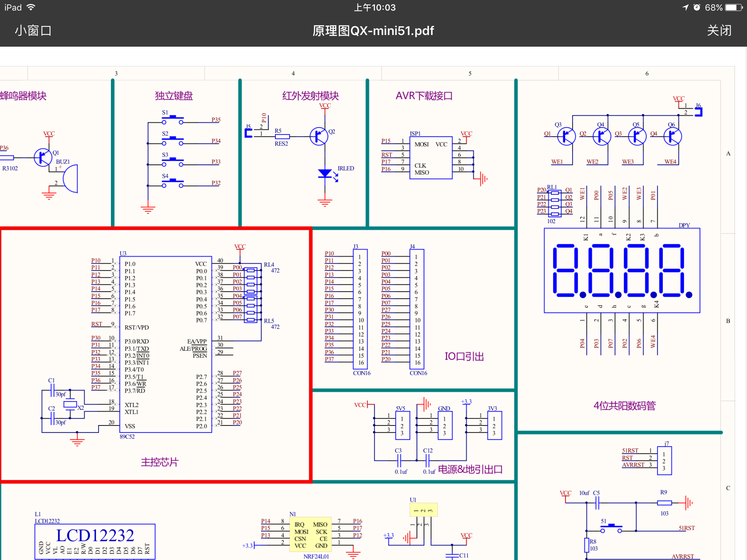Tap the 主控芯片 label
The image size is (747, 560).
pyautogui.click(x=159, y=462)
